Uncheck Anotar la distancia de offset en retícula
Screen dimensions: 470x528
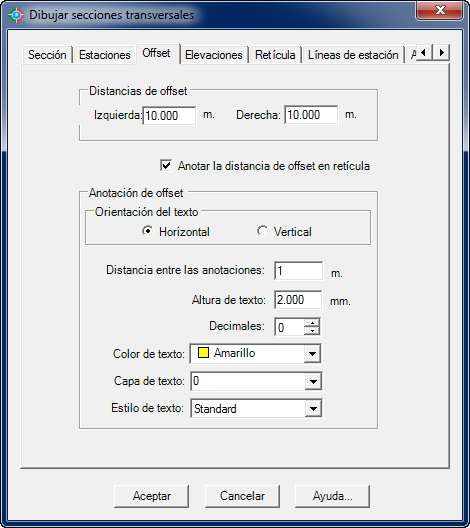coord(166,166)
